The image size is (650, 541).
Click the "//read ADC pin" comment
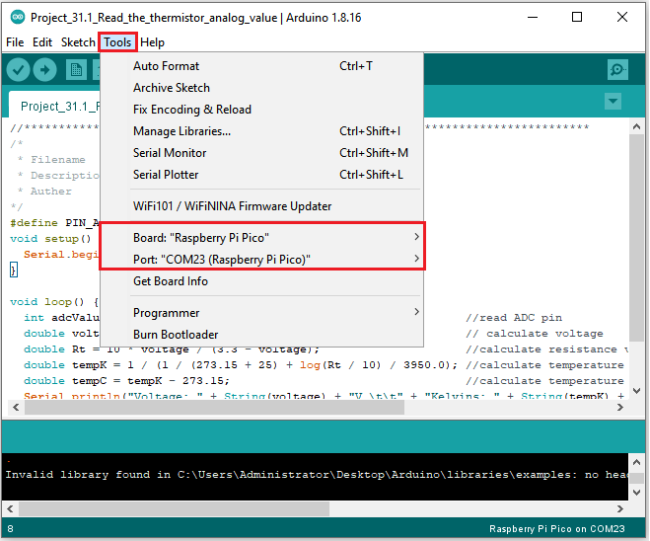(514, 318)
